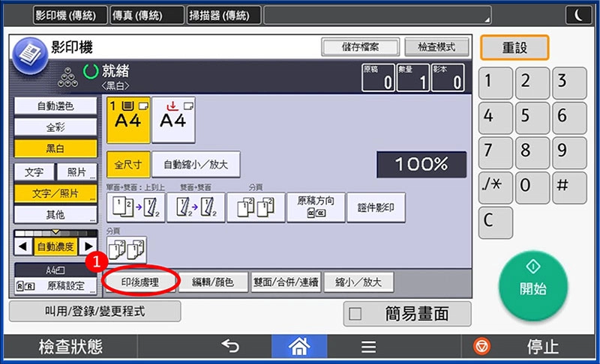Choose 文字/照片 original type
The height and width of the screenshot is (364, 600).
(x=55, y=193)
